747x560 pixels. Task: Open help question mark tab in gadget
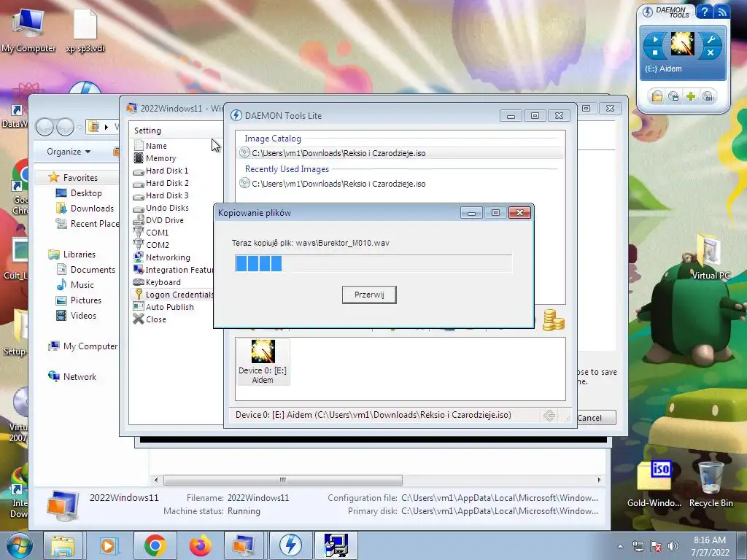(x=704, y=12)
